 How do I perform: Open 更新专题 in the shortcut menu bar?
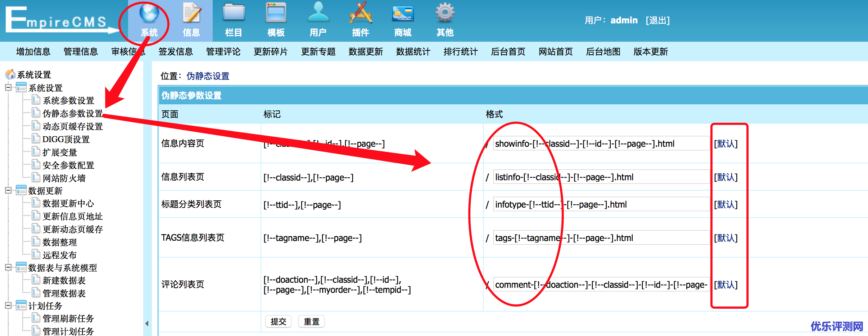[318, 52]
